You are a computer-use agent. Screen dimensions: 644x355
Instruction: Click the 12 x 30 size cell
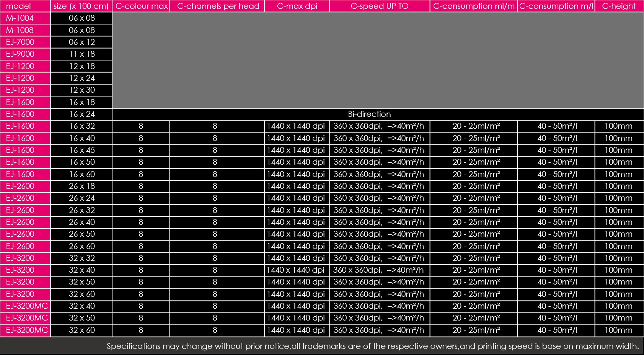[x=82, y=90]
